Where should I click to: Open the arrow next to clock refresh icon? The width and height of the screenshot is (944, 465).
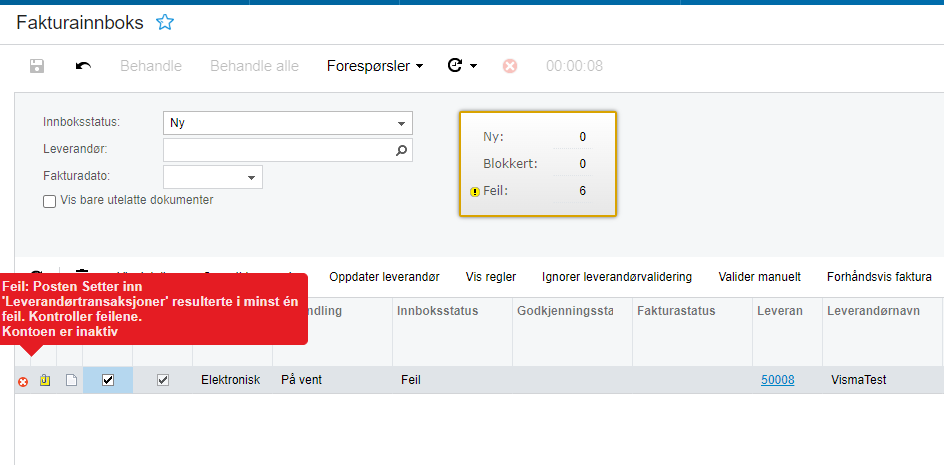(x=474, y=66)
